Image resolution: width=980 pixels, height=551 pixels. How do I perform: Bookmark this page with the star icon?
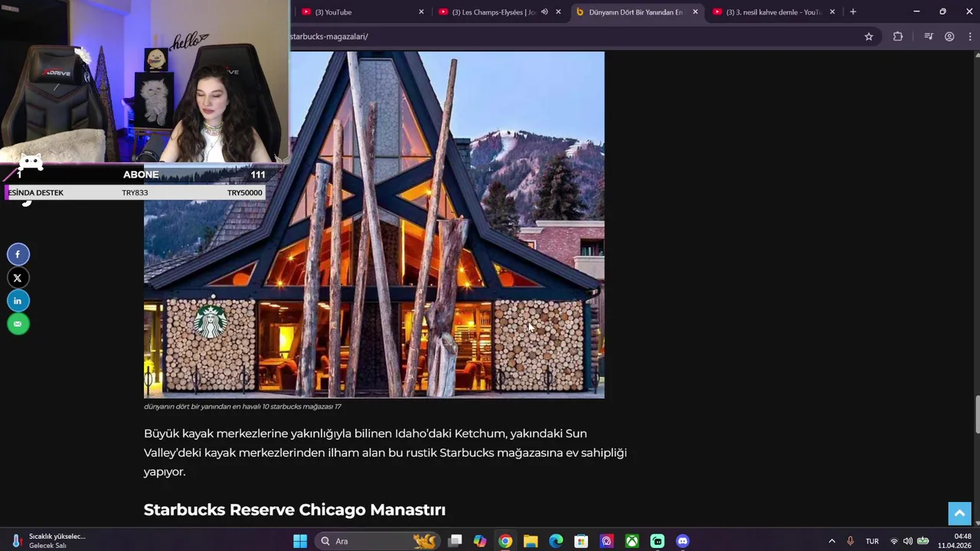869,37
